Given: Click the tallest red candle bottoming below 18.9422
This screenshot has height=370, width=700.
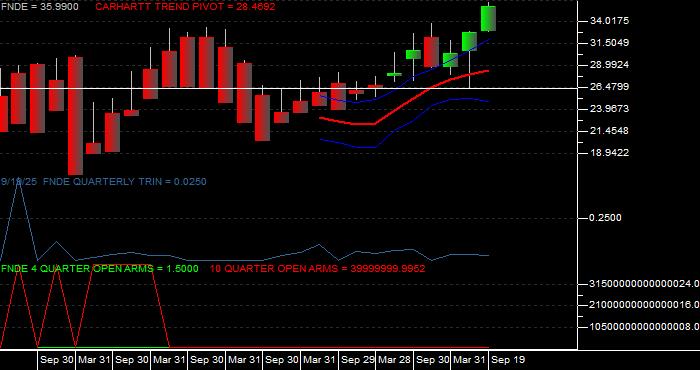Looking at the screenshot, I should [75, 116].
